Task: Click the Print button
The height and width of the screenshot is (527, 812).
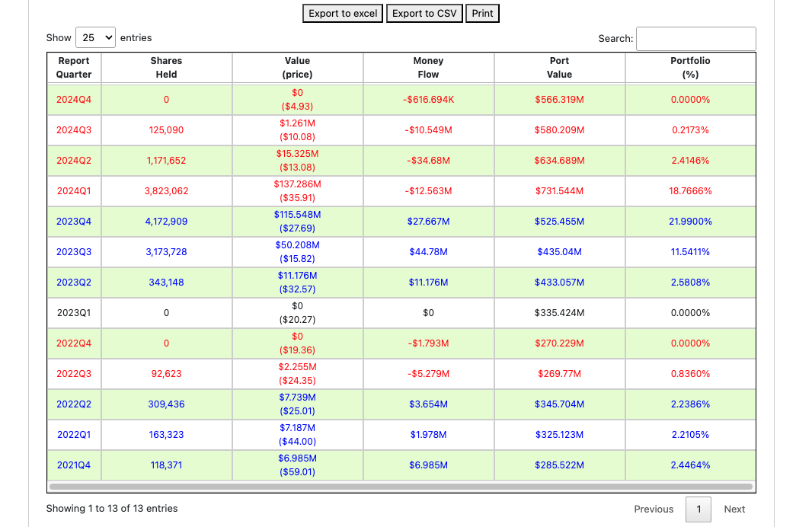Action: [x=482, y=14]
